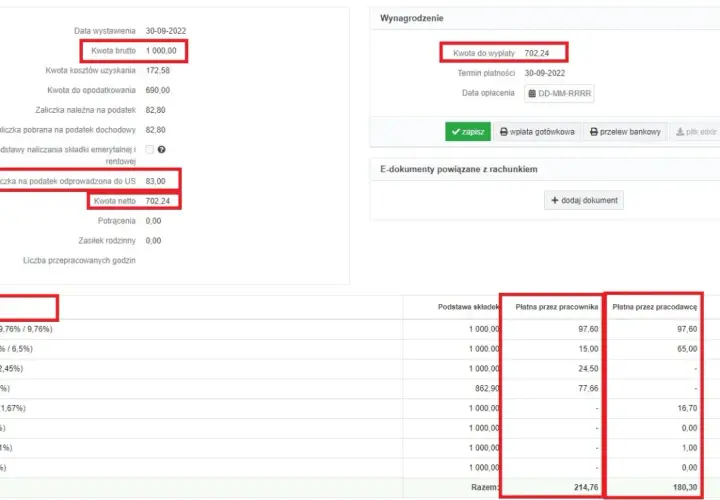
Task: Click Kwota do opodatkowania value 690,00
Action: 158,90
